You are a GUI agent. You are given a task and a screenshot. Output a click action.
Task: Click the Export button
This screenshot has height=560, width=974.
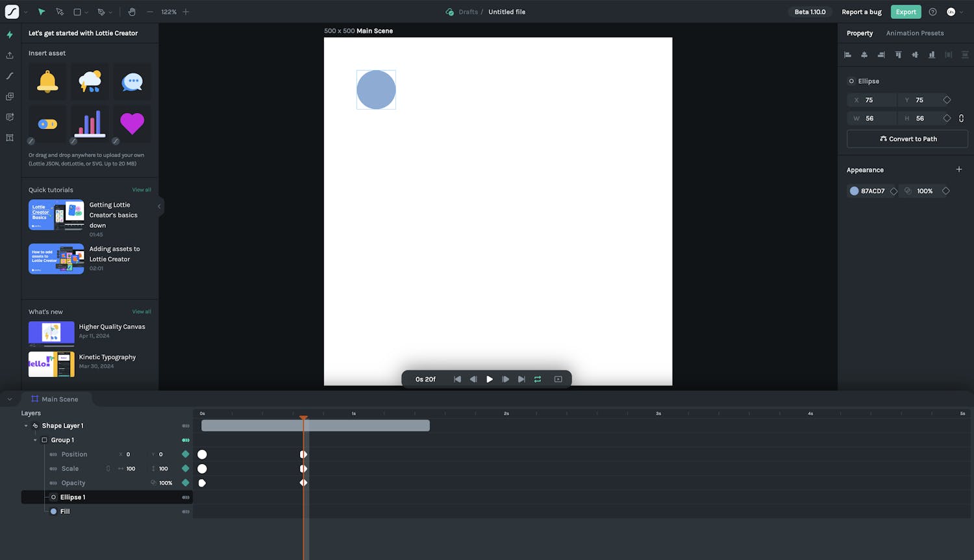[x=905, y=12]
